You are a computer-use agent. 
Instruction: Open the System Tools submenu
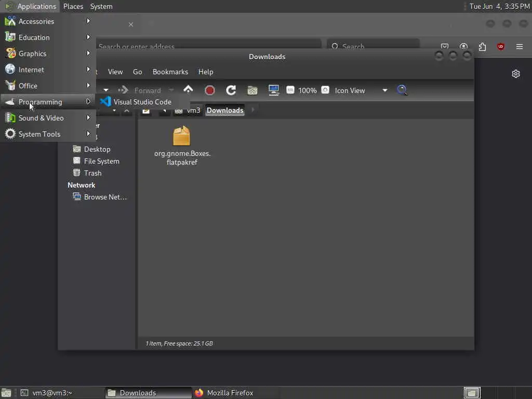[48, 134]
